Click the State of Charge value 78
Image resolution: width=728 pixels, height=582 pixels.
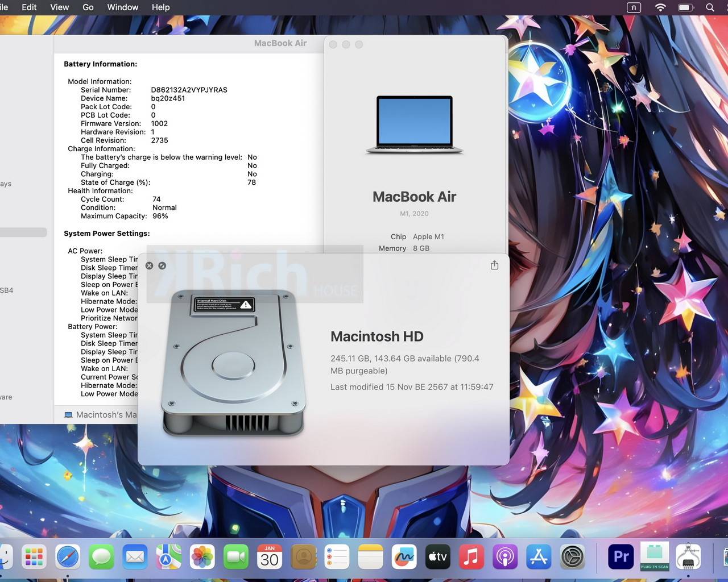pos(252,182)
